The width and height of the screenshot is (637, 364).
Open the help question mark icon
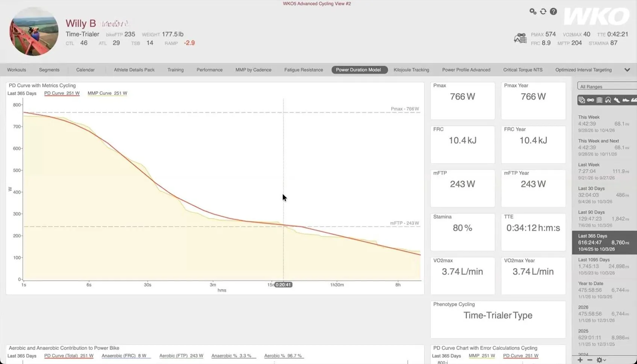pyautogui.click(x=553, y=11)
